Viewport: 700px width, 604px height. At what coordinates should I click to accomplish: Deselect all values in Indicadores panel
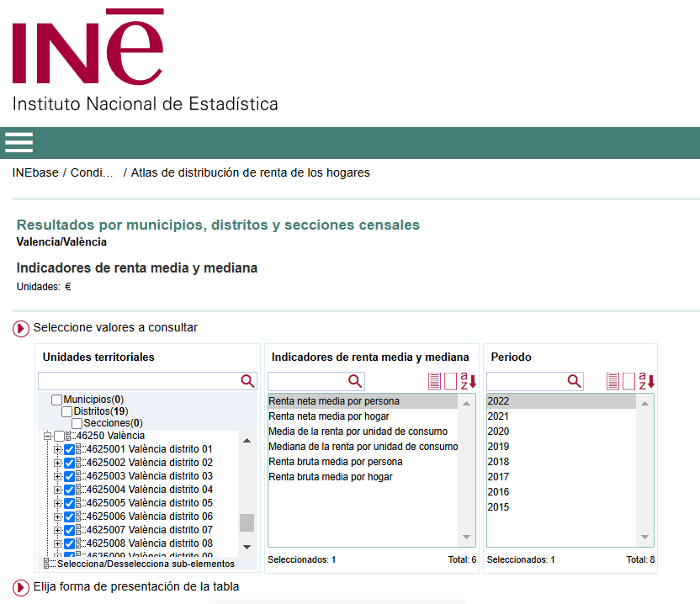tap(450, 381)
